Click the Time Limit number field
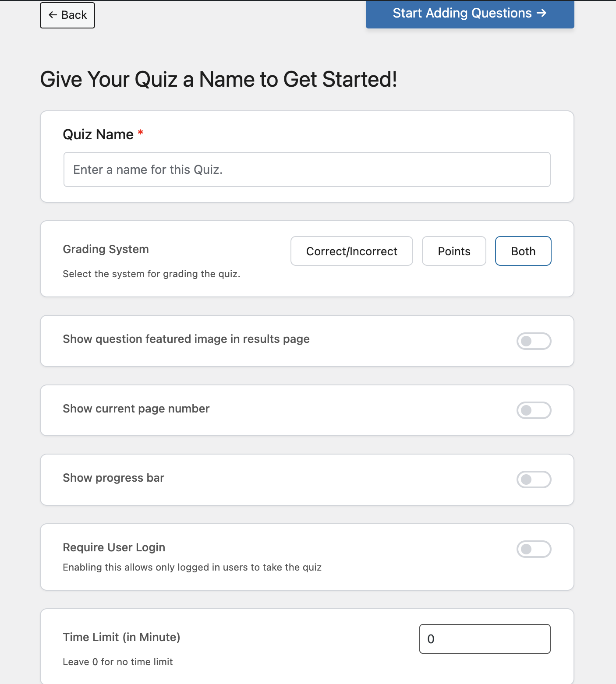616x684 pixels. point(485,639)
